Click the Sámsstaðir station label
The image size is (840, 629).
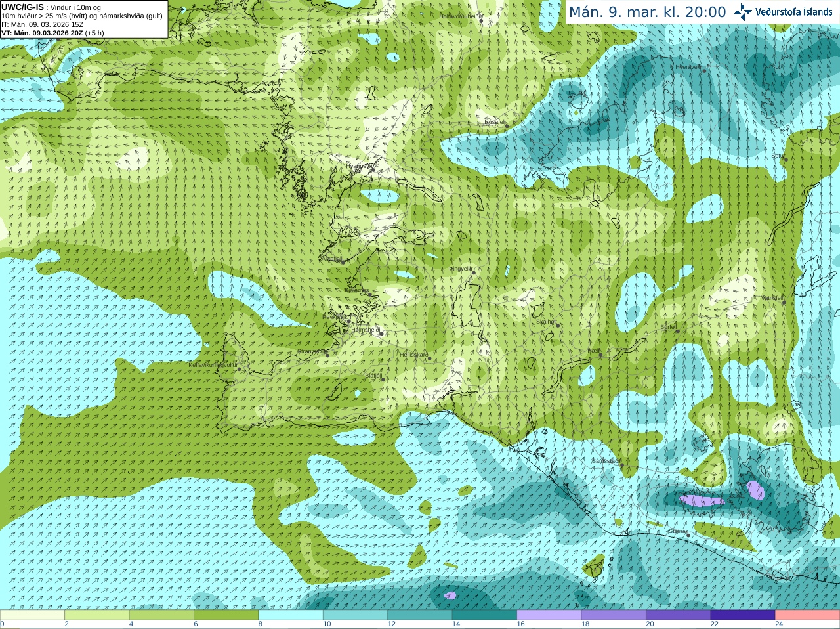pos(605,461)
